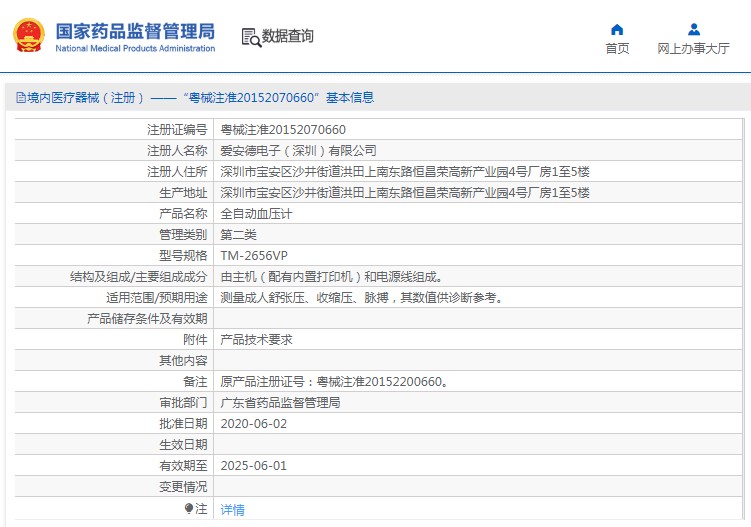
Task: Open 首页 link
Action: [x=617, y=48]
